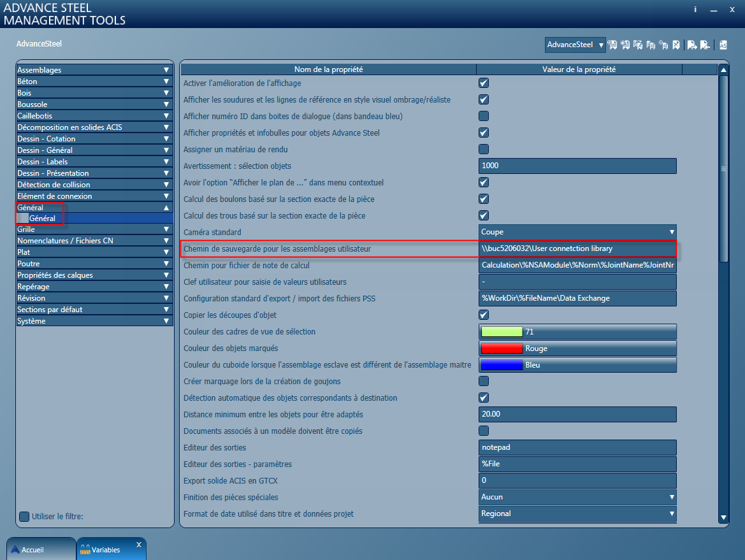This screenshot has width=745, height=560.
Task: Toggle Détection automatique des objets correspondants
Action: click(x=484, y=398)
